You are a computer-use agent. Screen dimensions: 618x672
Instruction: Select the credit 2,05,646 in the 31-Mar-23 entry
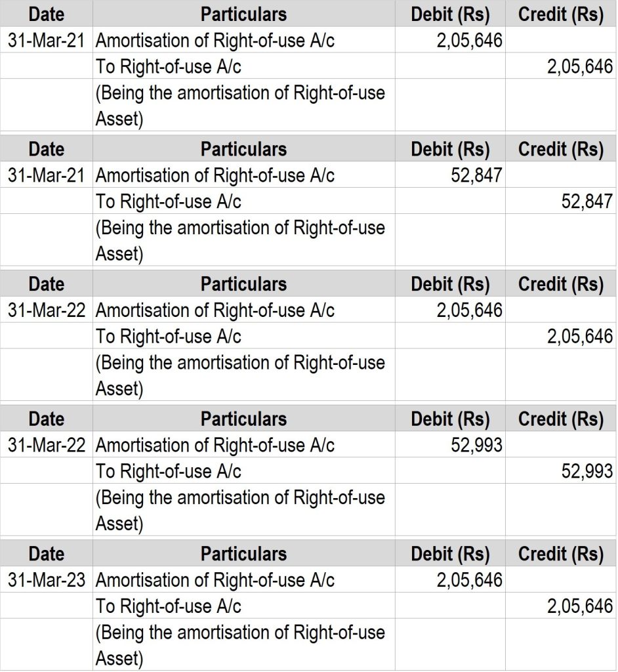pyautogui.click(x=580, y=606)
